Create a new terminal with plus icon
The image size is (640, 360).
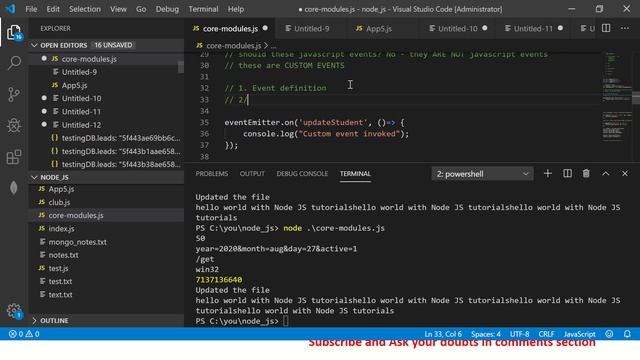coord(548,174)
